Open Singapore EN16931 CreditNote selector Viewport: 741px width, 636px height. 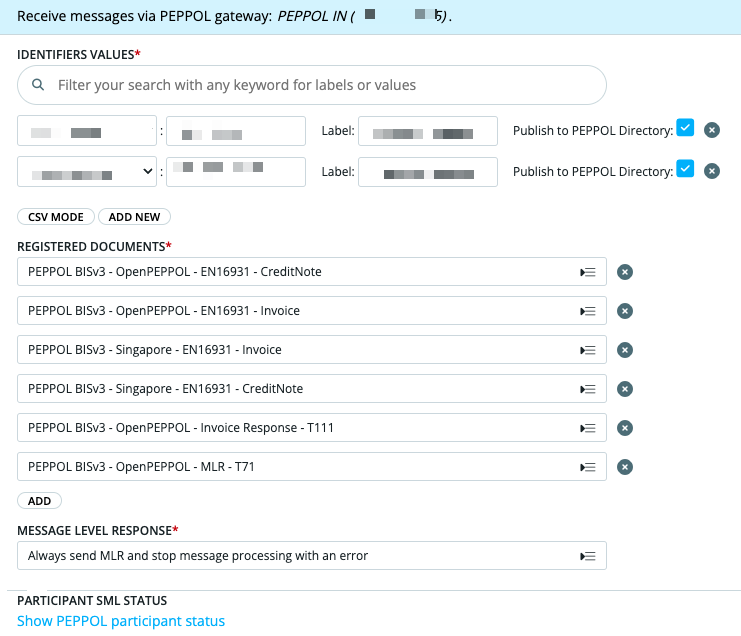(312, 388)
